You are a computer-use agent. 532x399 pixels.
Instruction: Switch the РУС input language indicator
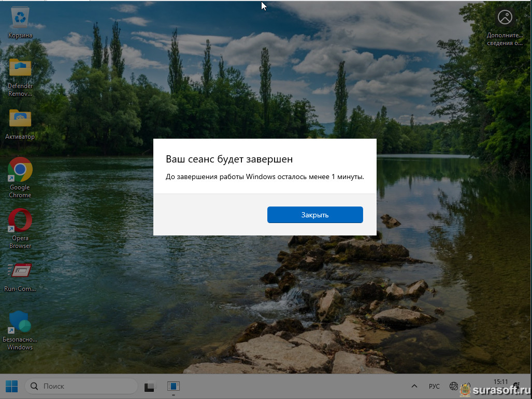point(434,386)
